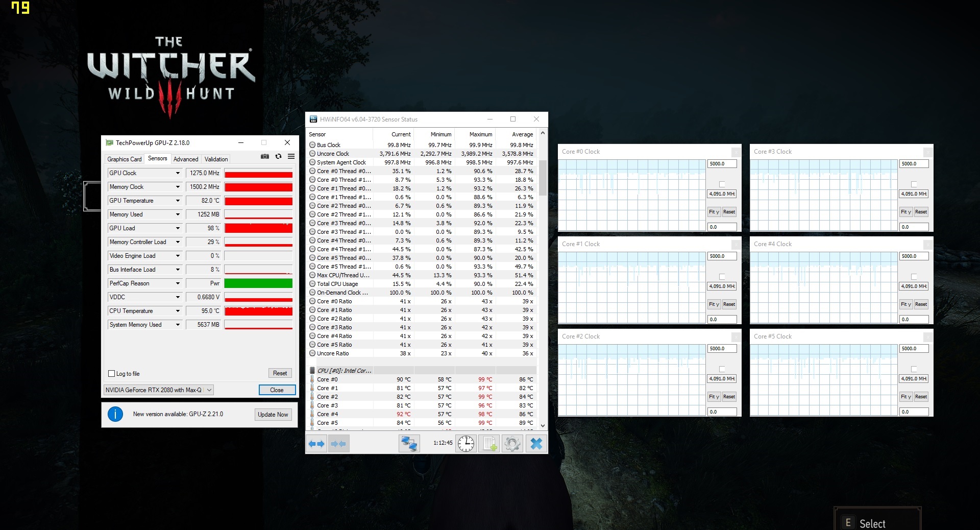Image resolution: width=980 pixels, height=530 pixels.
Task: Click the blue info icon in update notice
Action: pyautogui.click(x=115, y=414)
